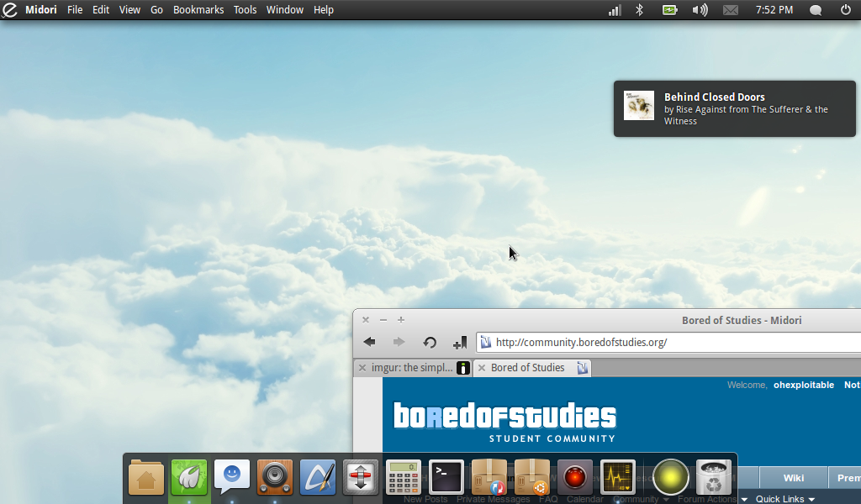Click the boredofstudies site logo
Screen dimensions: 861x504
(x=504, y=422)
